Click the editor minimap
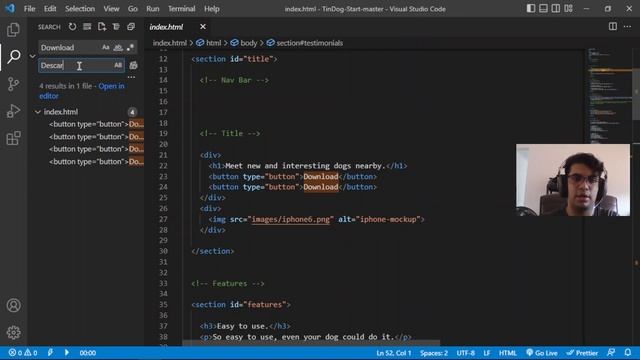The image size is (640, 360). coord(610,96)
